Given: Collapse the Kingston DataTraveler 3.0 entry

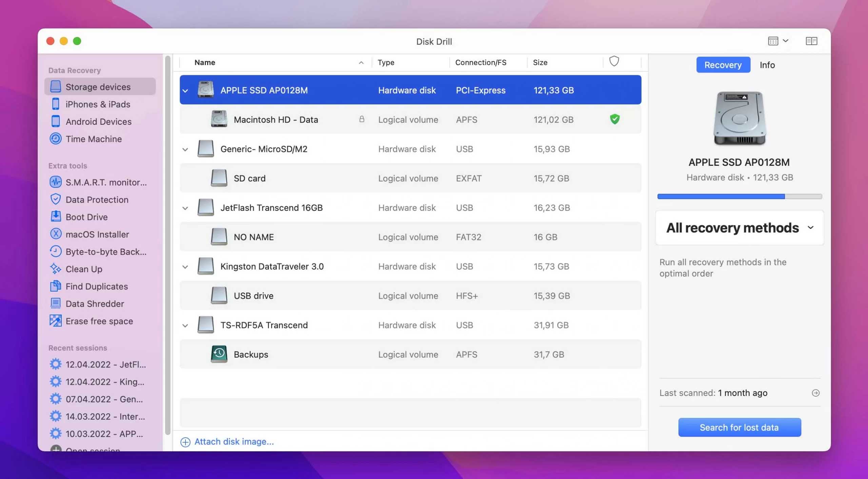Looking at the screenshot, I should click(x=185, y=267).
